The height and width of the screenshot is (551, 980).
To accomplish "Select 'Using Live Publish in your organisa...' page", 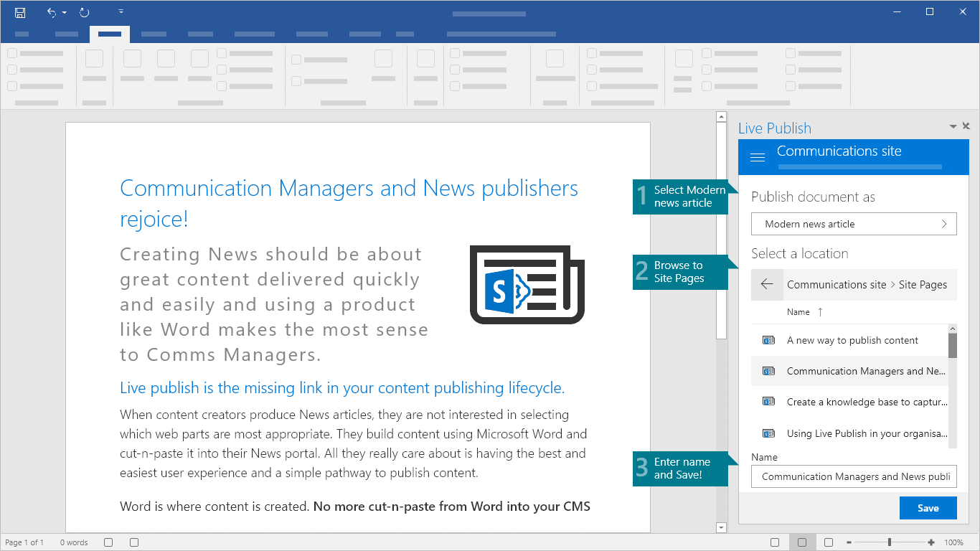I will coord(849,433).
